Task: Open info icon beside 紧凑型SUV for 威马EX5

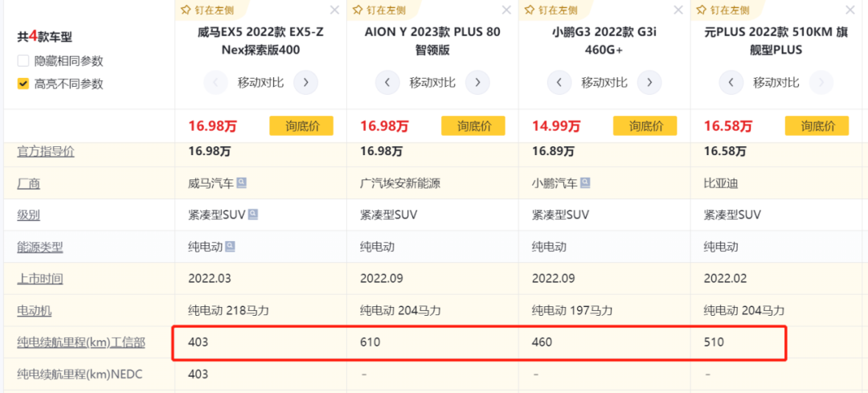Action: pos(253,215)
